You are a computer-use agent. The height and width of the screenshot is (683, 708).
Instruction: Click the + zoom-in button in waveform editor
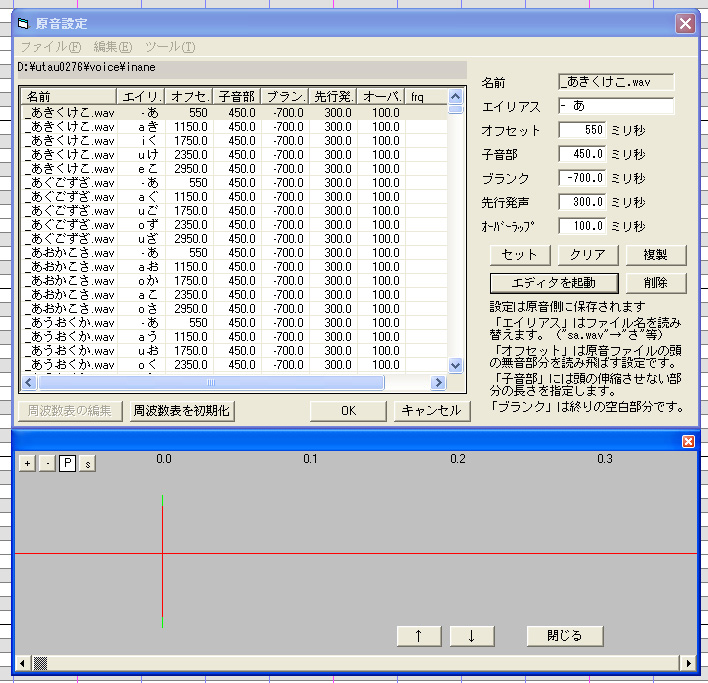point(28,464)
